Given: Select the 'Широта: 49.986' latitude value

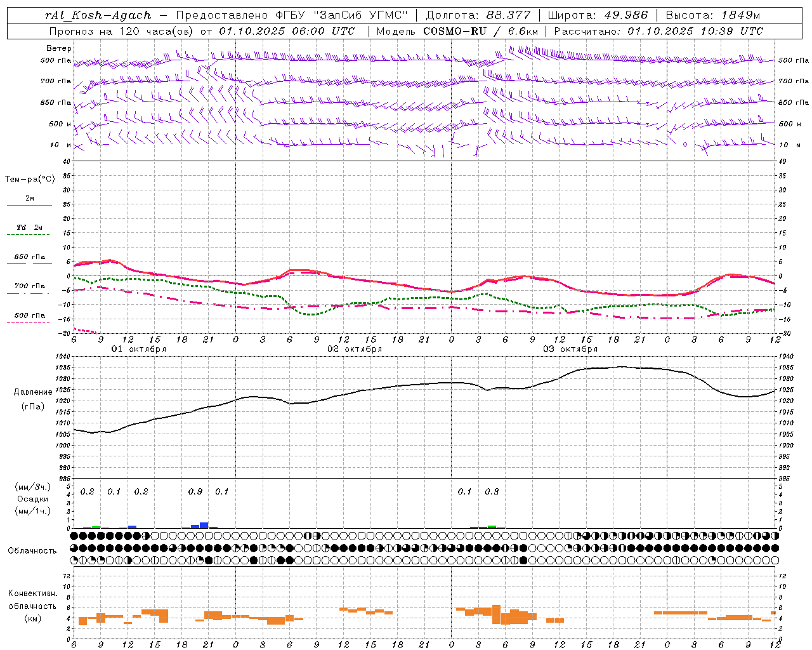Looking at the screenshot, I should pyautogui.click(x=598, y=15).
